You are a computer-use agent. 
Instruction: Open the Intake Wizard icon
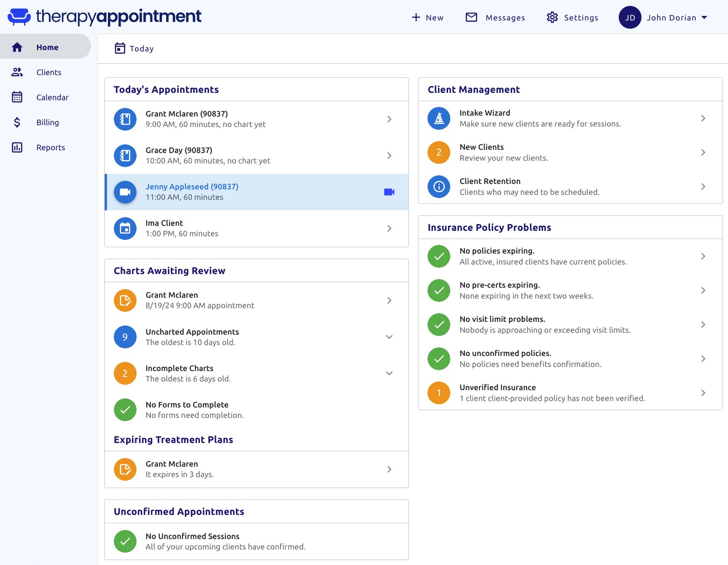pos(438,118)
